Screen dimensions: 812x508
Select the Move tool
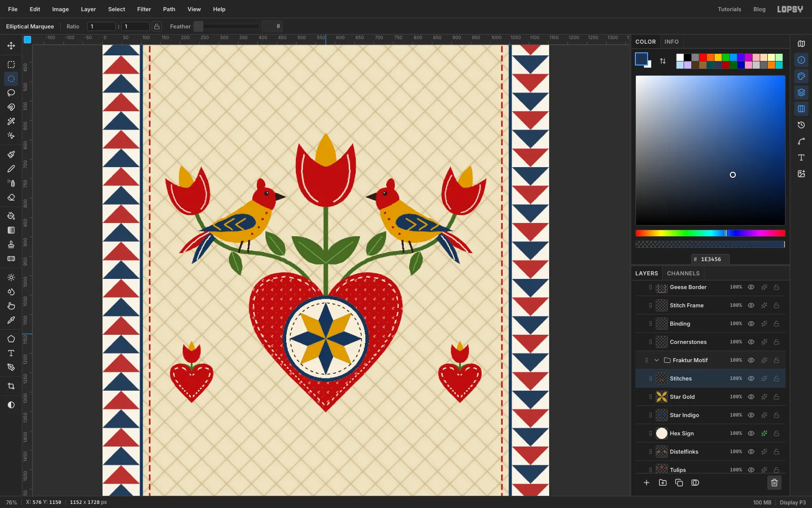tap(11, 46)
